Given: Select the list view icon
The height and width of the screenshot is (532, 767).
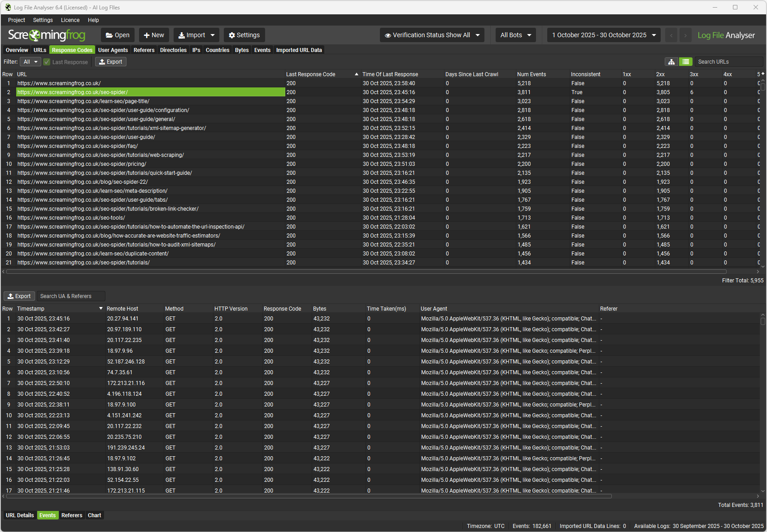Looking at the screenshot, I should pos(686,62).
